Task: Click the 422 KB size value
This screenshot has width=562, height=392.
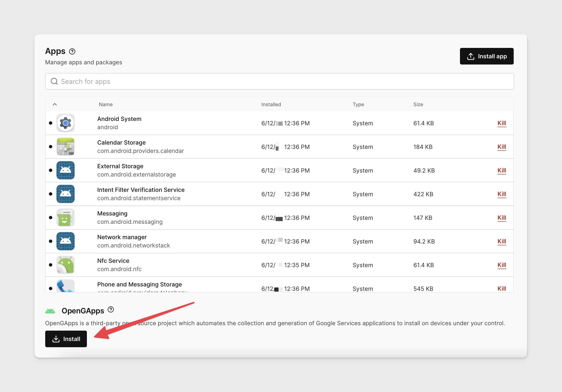Action: point(423,194)
